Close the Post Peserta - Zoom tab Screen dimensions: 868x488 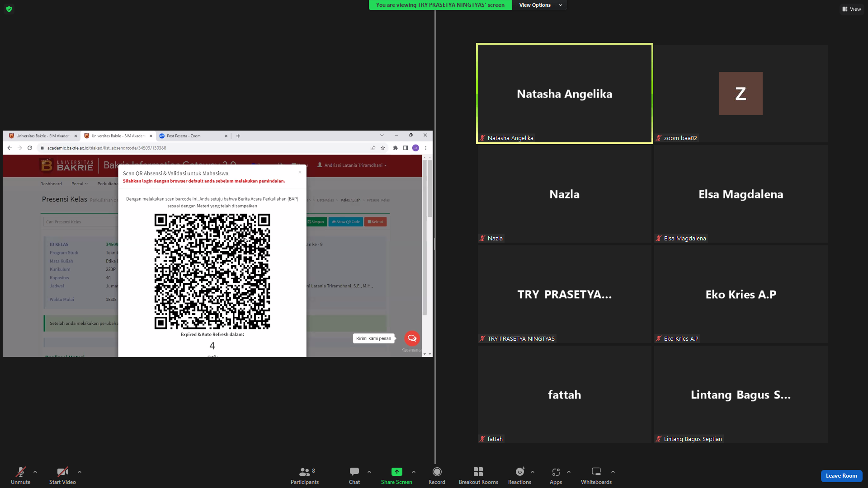point(226,136)
